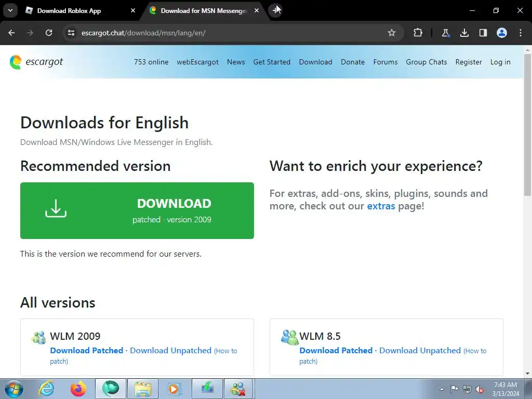Launch Firefox from the taskbar
This screenshot has width=532, height=399.
tap(78, 389)
